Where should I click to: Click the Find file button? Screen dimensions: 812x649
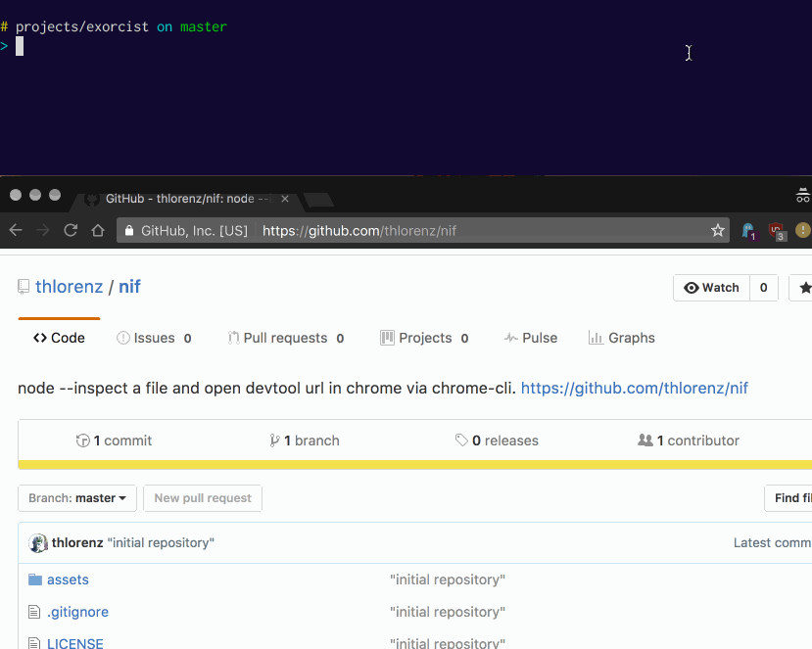[788, 498]
